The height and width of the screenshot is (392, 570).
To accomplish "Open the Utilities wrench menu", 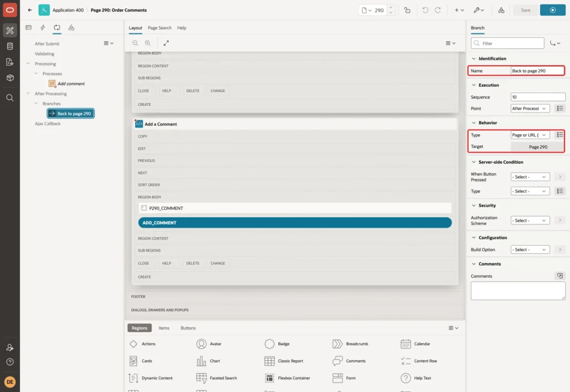I will pos(479,10).
